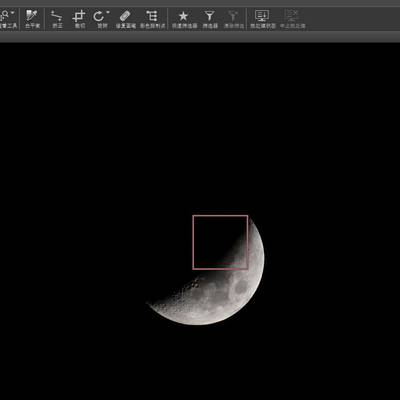
Task: Select the zoom magnifier tool
Action: 5,16
